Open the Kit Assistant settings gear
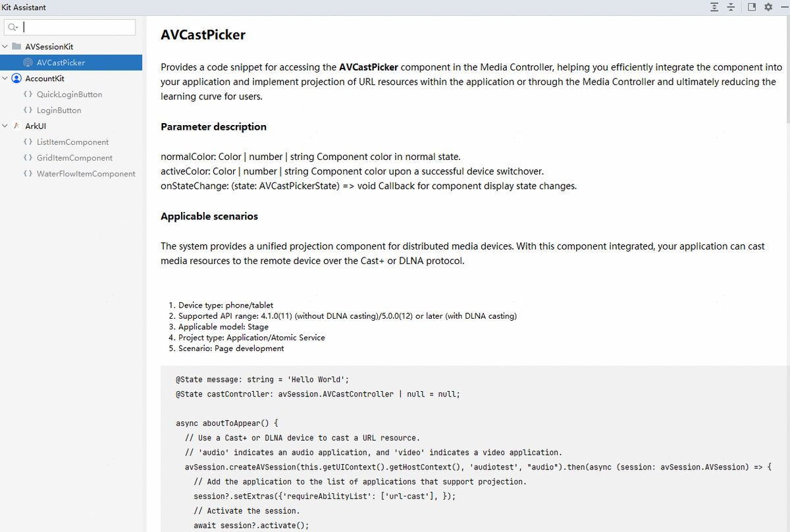 pos(768,7)
